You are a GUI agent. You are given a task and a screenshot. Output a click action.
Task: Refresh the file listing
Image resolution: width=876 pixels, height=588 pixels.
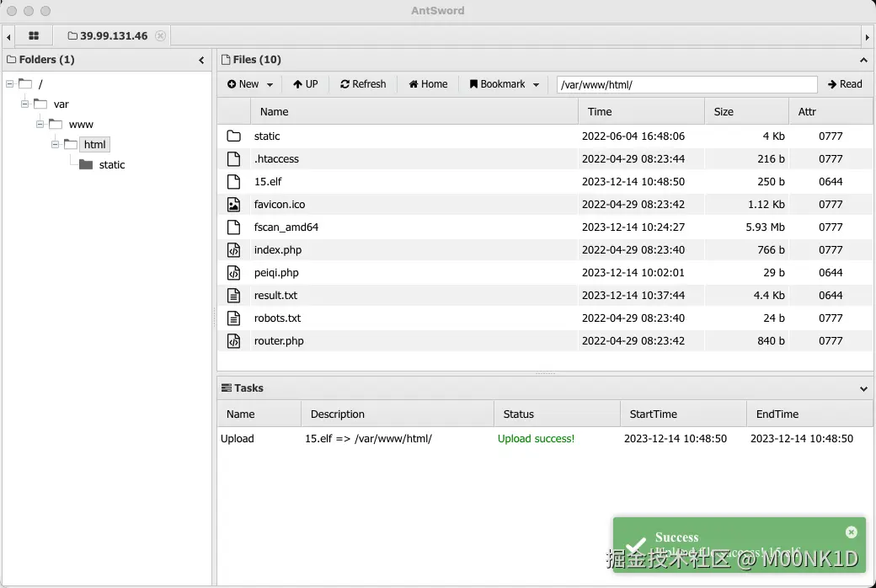(363, 84)
